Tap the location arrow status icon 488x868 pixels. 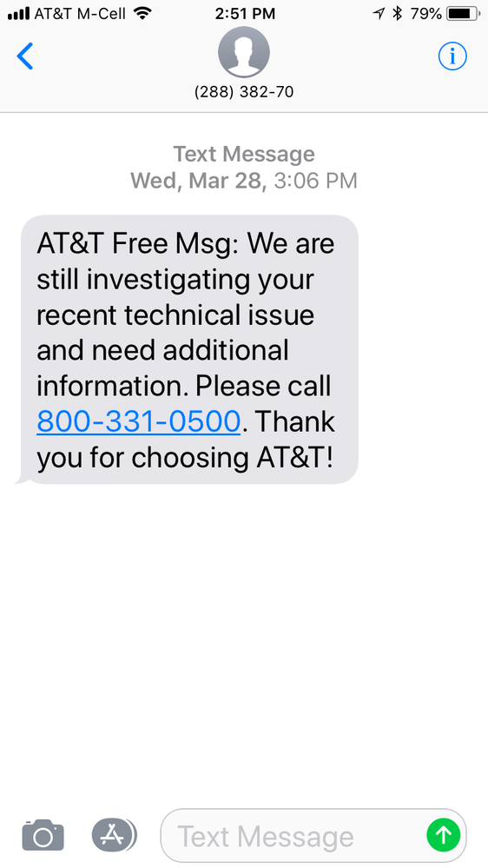point(379,13)
